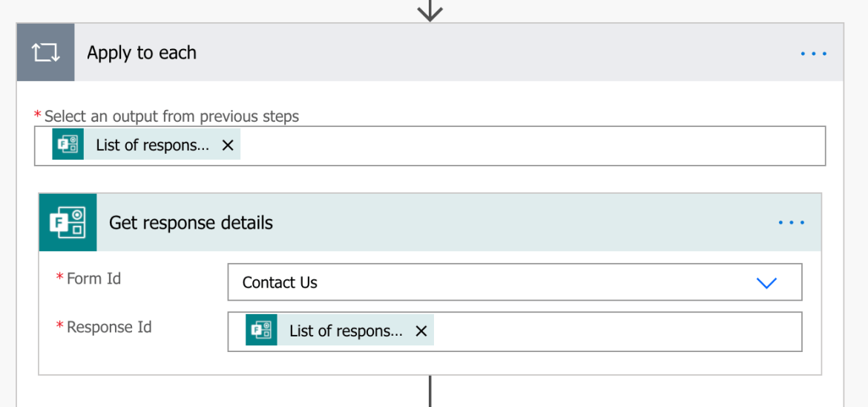This screenshot has height=407, width=868.
Task: Click the Response Id field label
Action: [x=109, y=327]
